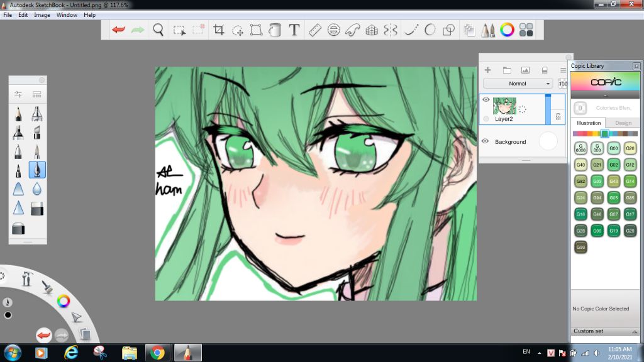The image size is (644, 362).
Task: Toggle the Layer Editor window icon
Action: pyautogui.click(x=469, y=30)
